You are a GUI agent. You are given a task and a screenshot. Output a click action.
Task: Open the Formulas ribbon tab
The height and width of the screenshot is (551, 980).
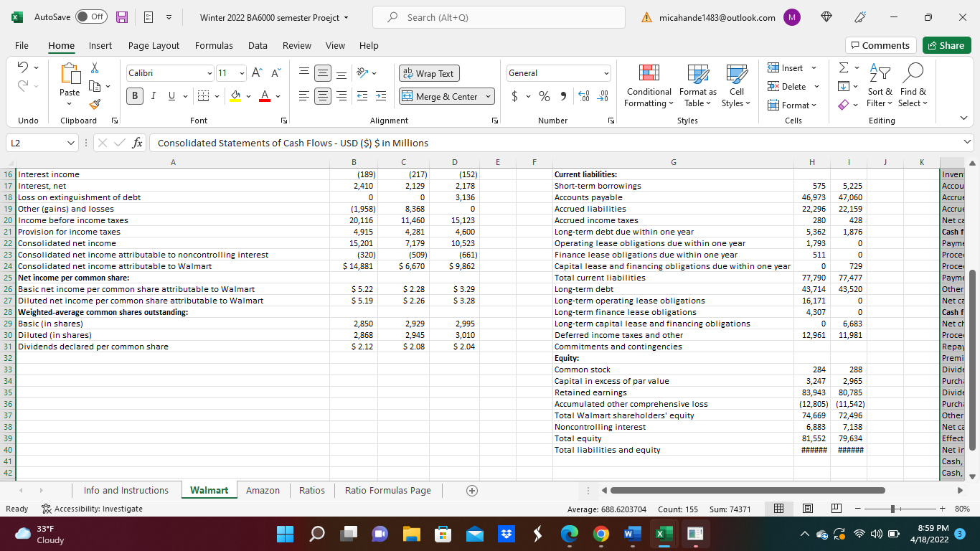[214, 45]
